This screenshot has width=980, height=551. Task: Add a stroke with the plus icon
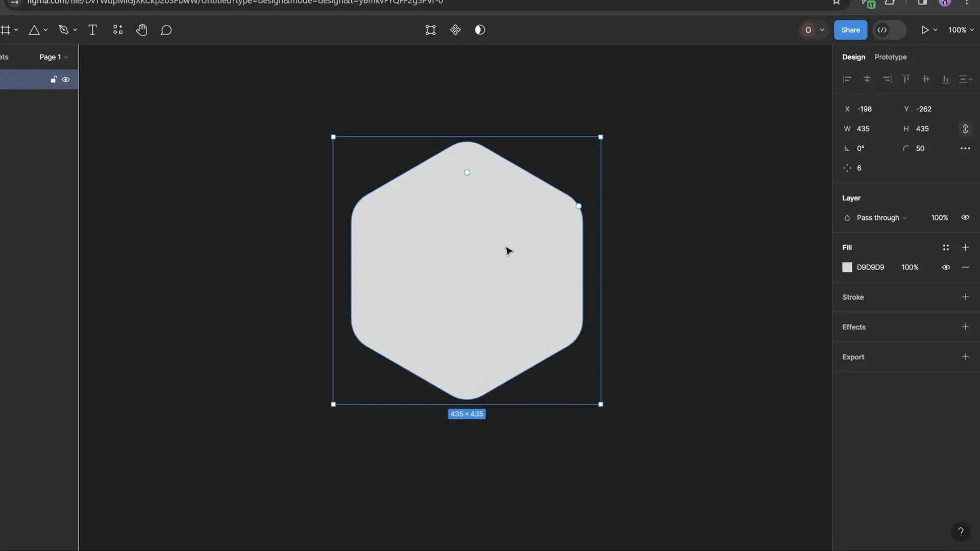coord(965,297)
